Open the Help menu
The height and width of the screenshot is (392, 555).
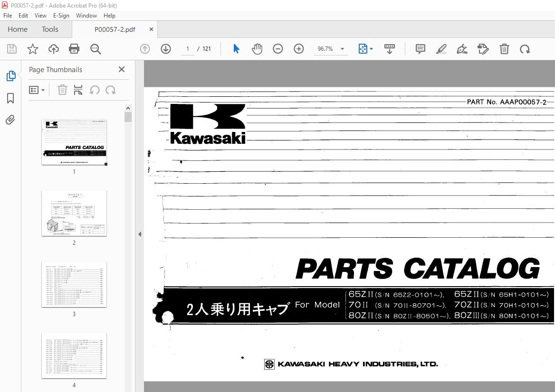pyautogui.click(x=109, y=16)
